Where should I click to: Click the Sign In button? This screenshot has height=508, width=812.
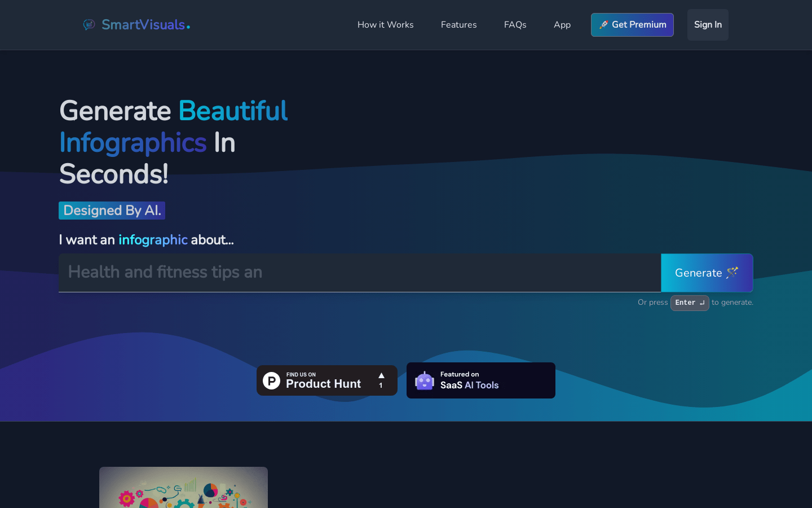coord(708,25)
